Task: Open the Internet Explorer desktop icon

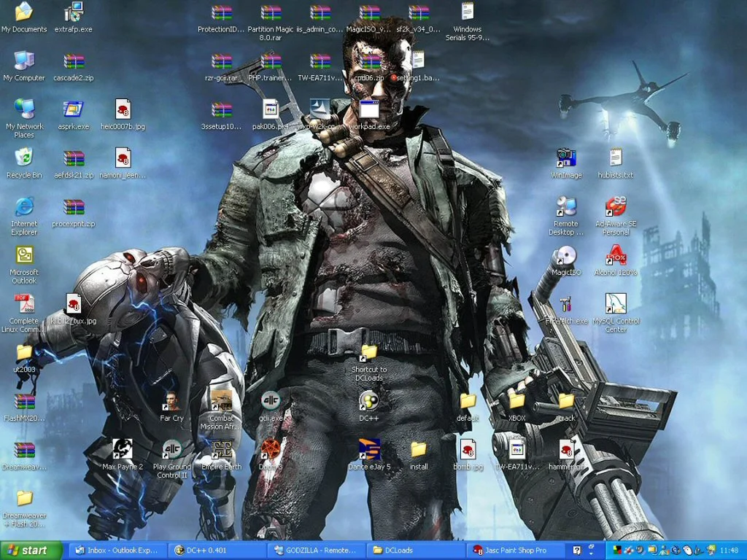Action: [24, 208]
